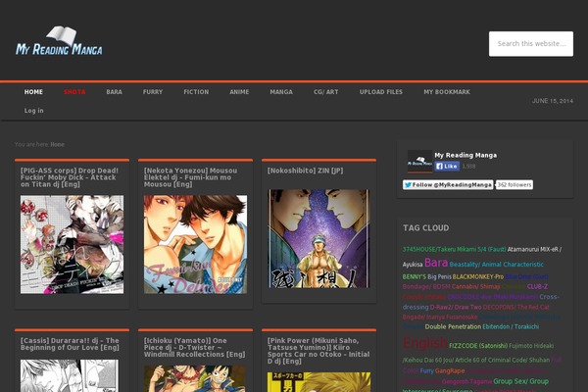Select the Ebitendon / Torakichi tag
Image resolution: width=588 pixels, height=392 pixels.
[x=511, y=326]
